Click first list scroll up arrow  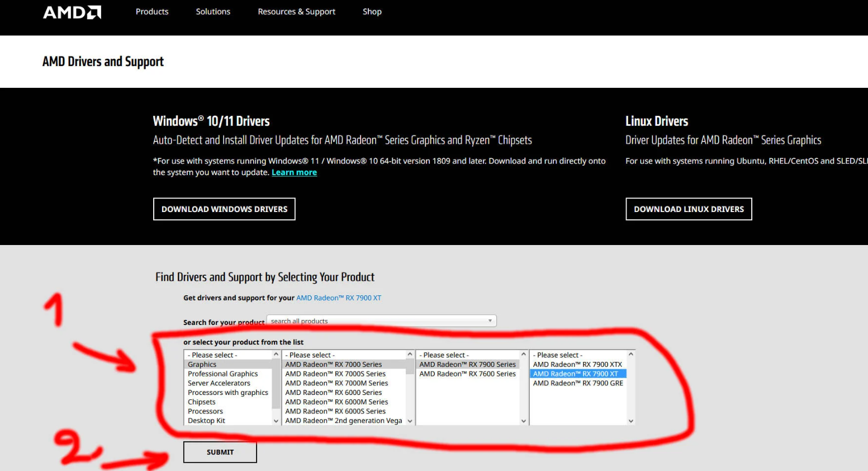pos(276,355)
